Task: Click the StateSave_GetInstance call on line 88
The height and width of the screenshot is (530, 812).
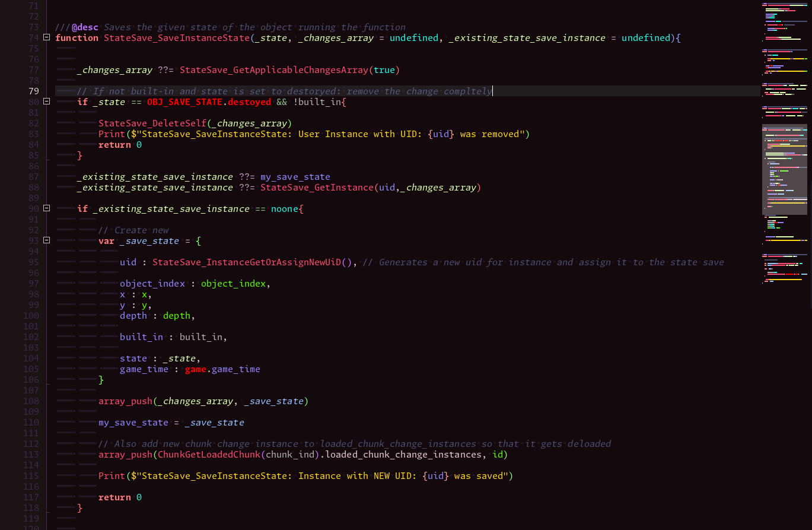Action: coord(317,188)
